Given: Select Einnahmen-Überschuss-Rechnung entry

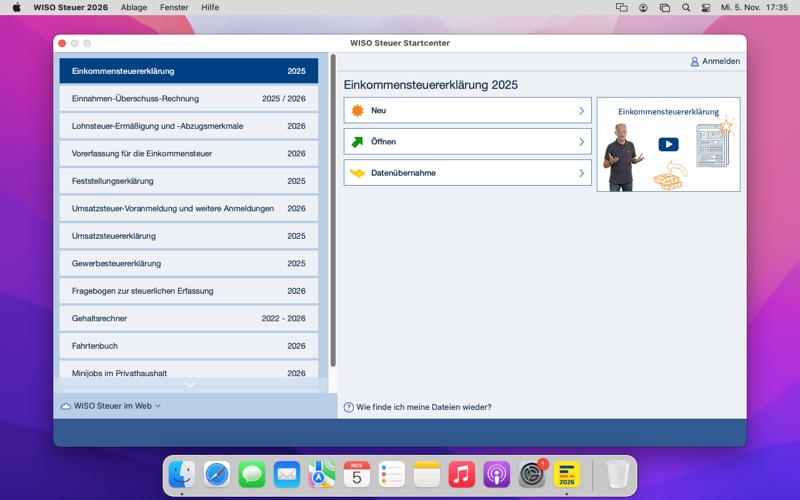Looking at the screenshot, I should tap(189, 98).
